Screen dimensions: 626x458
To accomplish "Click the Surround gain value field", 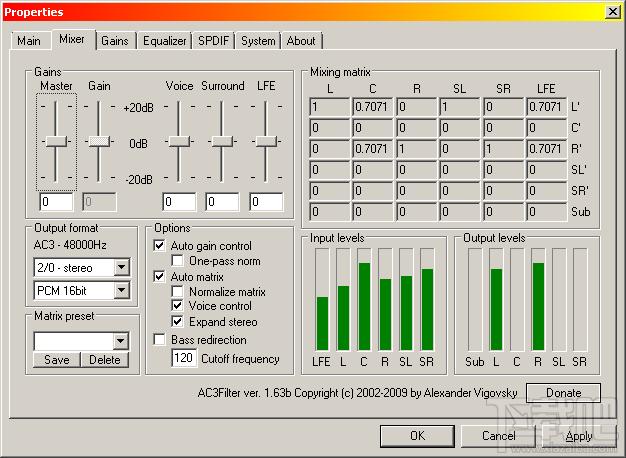I will [x=222, y=202].
